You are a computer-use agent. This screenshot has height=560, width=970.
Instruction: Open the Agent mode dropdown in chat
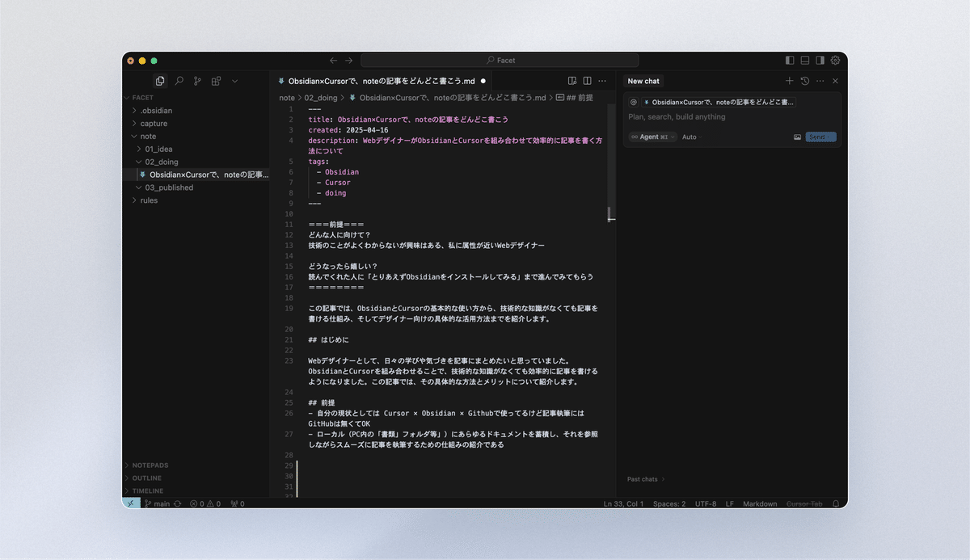pos(652,137)
